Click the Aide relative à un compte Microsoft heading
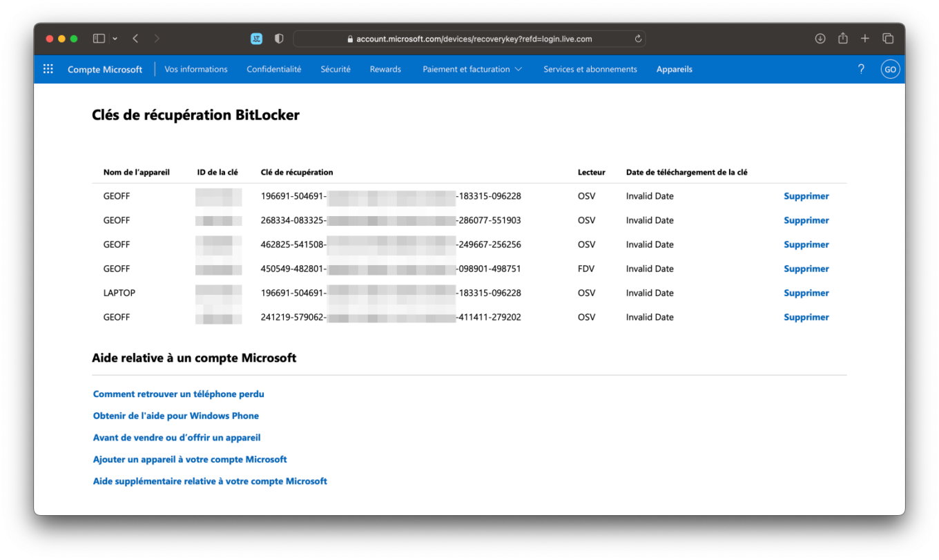 [x=194, y=358]
